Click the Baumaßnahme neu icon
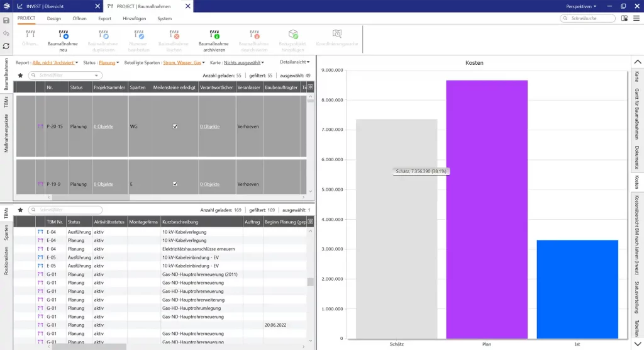644x350 pixels. [x=62, y=35]
